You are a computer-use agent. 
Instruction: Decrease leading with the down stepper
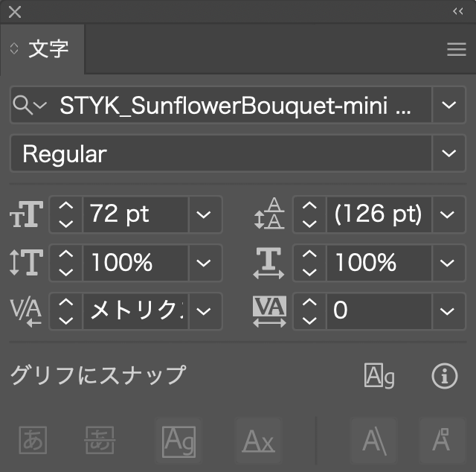(x=309, y=223)
